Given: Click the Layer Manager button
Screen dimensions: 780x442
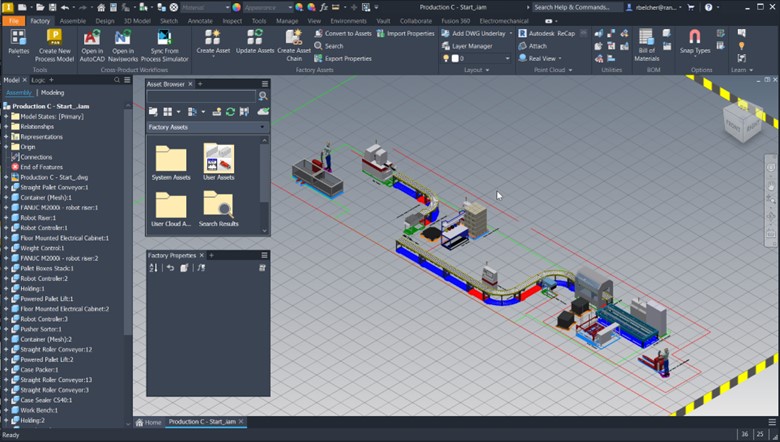Looking at the screenshot, I should [x=467, y=46].
